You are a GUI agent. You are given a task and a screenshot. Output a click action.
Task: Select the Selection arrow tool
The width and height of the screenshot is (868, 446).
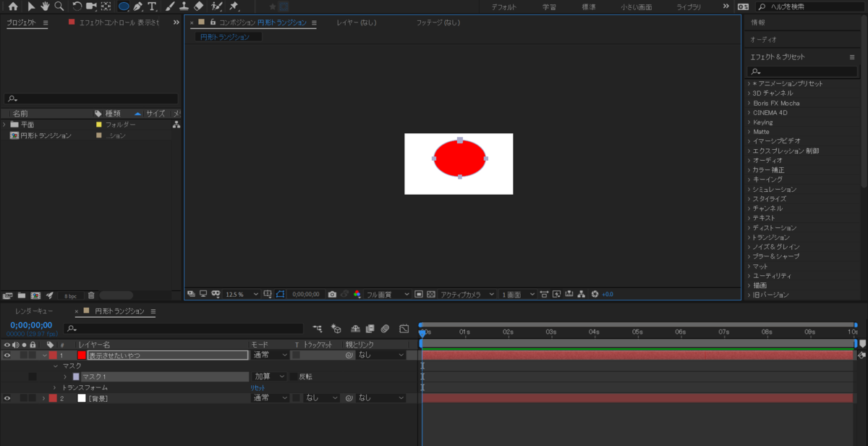(31, 6)
